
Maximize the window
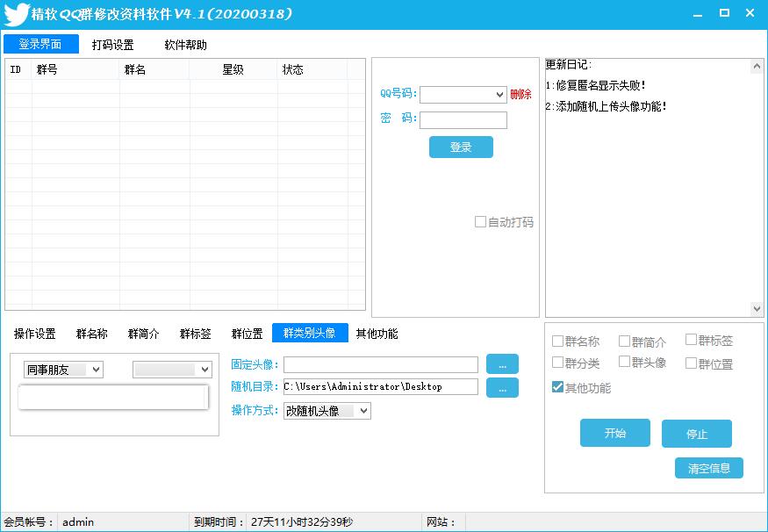click(x=724, y=13)
